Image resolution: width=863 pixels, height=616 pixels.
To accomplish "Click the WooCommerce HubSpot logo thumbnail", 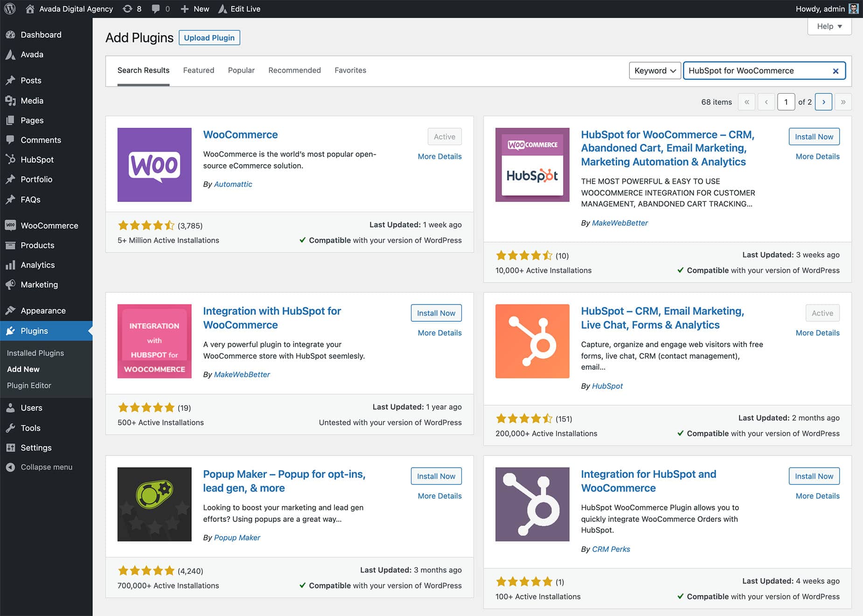I will point(532,165).
